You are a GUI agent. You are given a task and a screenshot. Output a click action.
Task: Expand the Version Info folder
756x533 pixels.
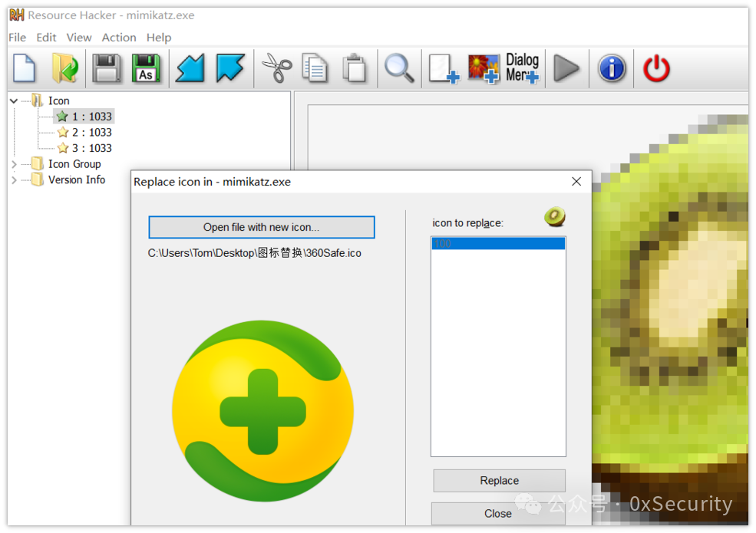click(x=13, y=179)
